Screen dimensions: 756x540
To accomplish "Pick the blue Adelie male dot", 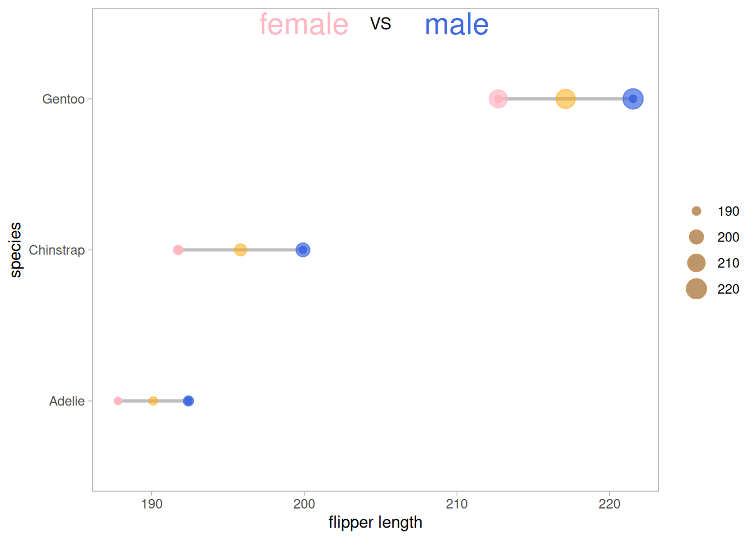I will tap(188, 401).
